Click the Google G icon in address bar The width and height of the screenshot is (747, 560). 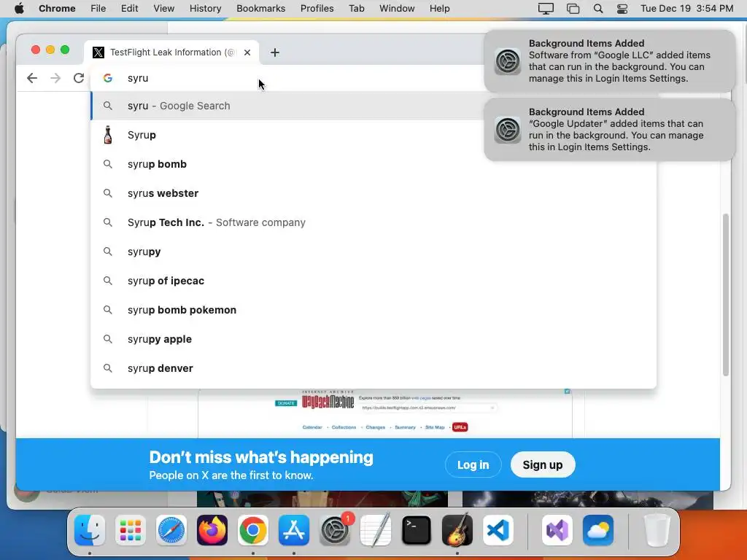(108, 78)
